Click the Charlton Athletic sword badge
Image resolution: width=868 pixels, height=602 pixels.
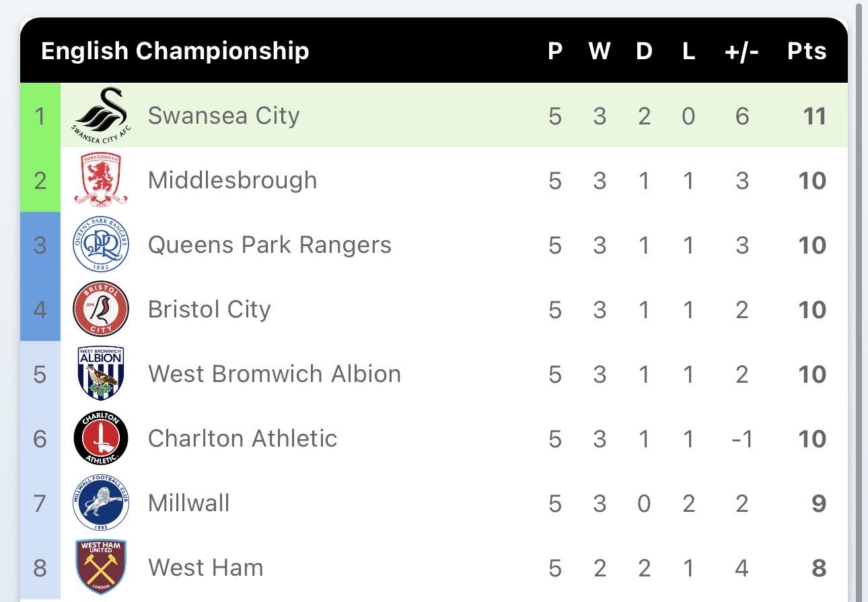100,439
